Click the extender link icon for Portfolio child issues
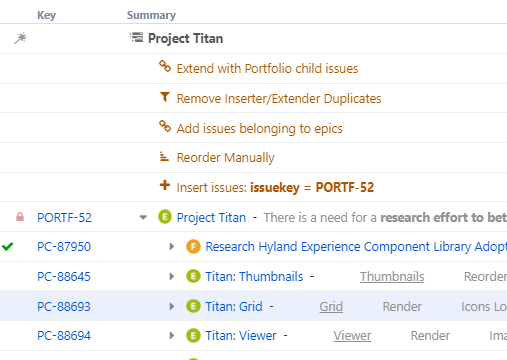The height and width of the screenshot is (360, 507). click(165, 66)
